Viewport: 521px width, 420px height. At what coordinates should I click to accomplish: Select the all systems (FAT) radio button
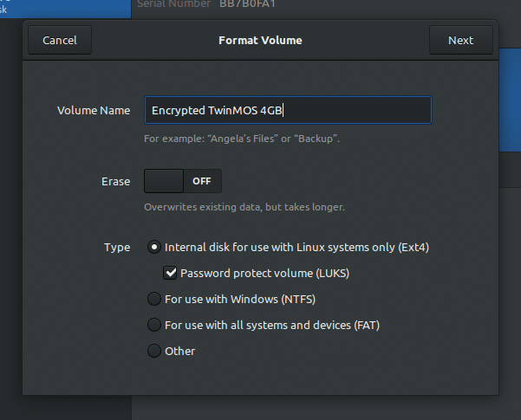(154, 326)
